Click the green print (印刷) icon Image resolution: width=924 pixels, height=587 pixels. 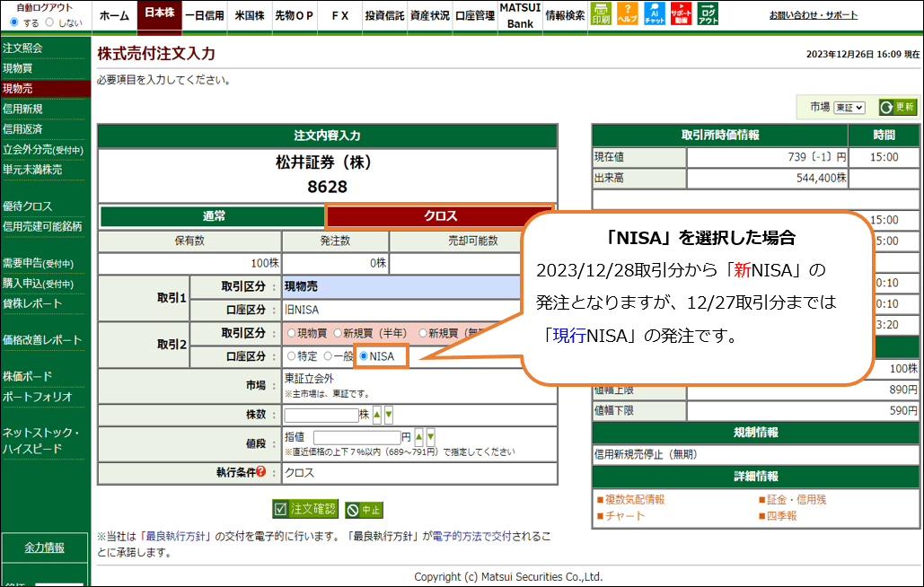pos(601,13)
